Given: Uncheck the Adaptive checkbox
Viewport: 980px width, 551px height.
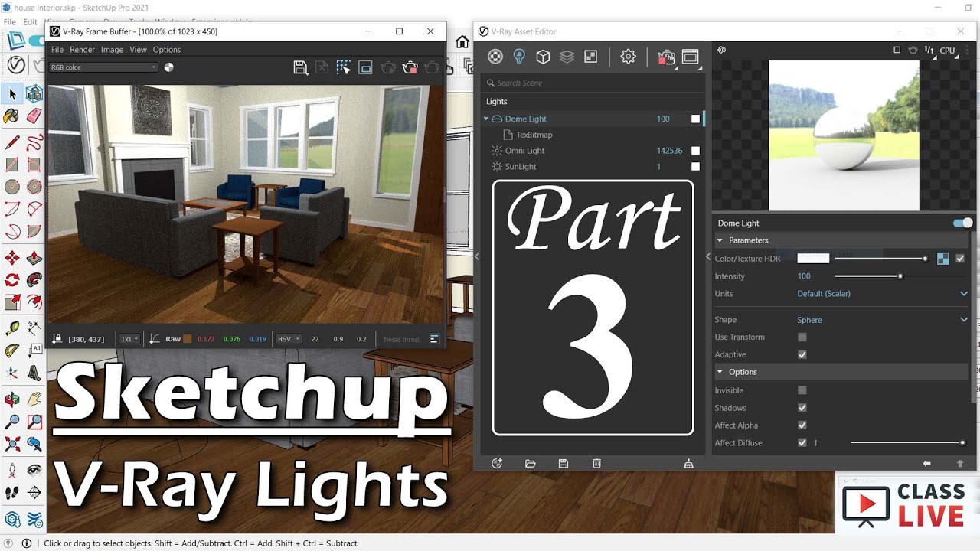Looking at the screenshot, I should pos(802,354).
